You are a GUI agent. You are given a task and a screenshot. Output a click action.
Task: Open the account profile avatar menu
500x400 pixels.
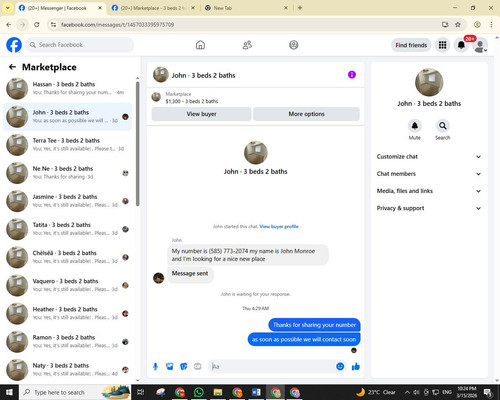[x=480, y=45]
